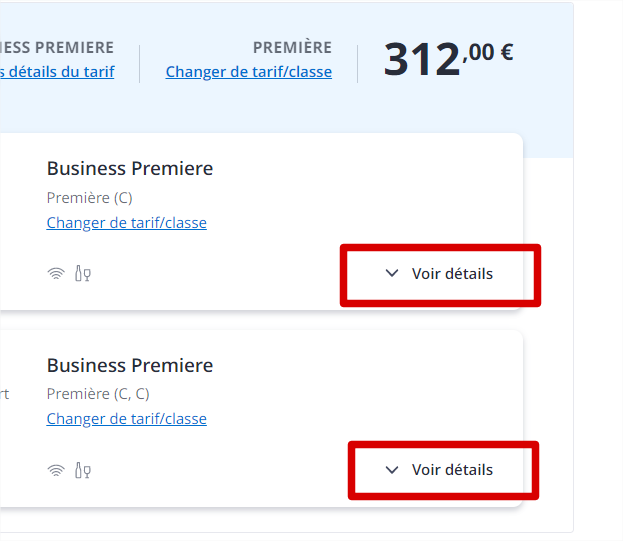Click the 312,00 € total price

448,59
